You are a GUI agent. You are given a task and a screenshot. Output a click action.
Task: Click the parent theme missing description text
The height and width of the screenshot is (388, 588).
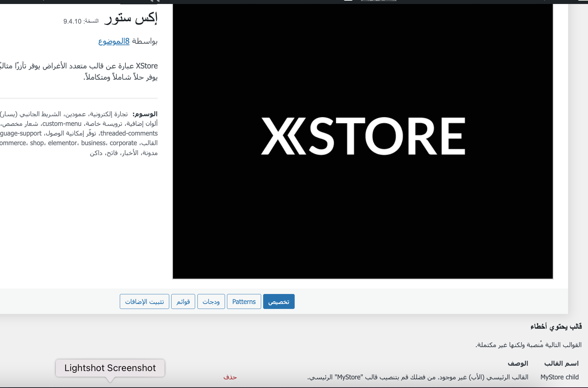[x=418, y=377]
